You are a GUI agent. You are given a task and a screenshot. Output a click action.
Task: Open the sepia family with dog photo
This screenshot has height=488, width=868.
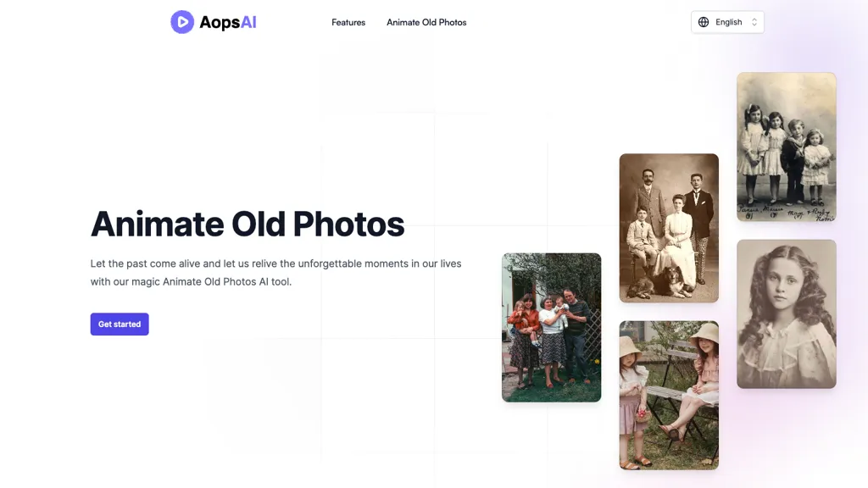point(669,228)
